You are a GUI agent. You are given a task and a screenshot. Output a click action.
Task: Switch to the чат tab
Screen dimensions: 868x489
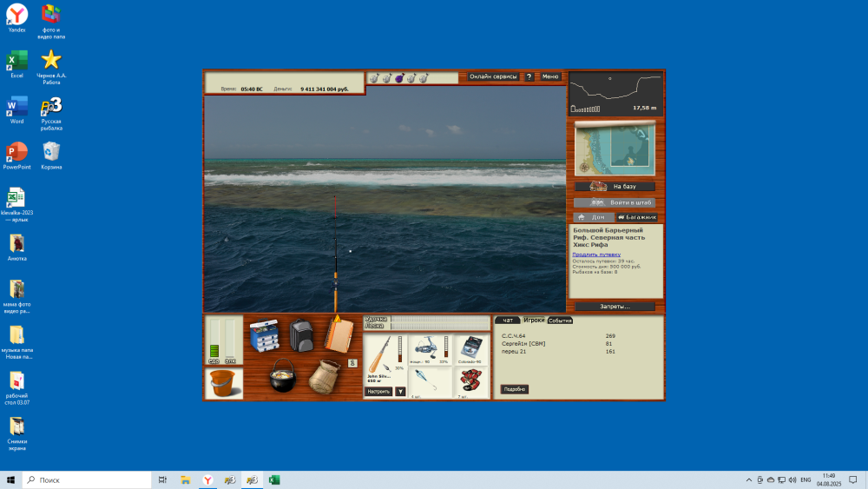point(508,320)
